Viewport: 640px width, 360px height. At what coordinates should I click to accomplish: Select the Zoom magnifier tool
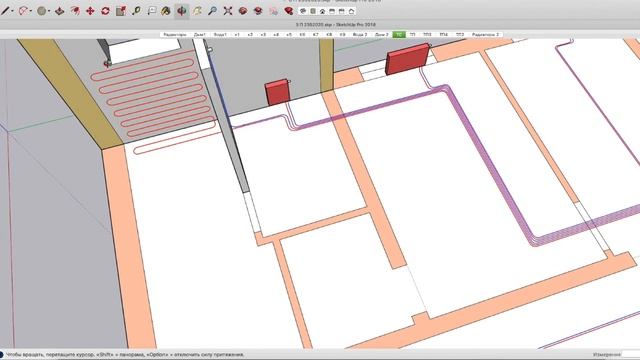[212, 11]
